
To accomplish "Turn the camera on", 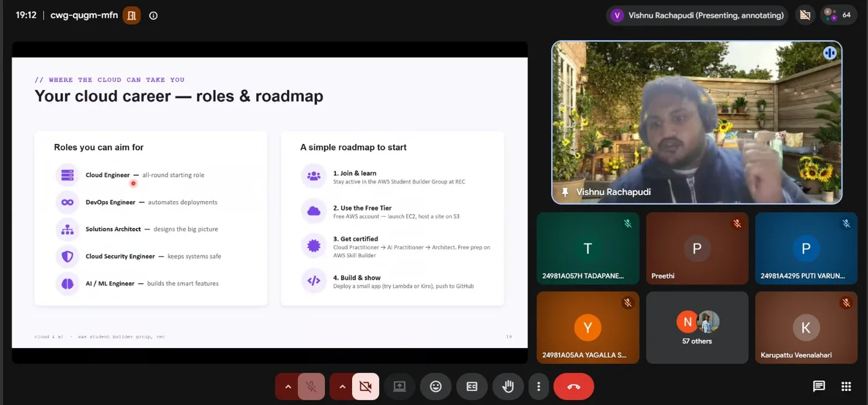I will click(x=366, y=386).
